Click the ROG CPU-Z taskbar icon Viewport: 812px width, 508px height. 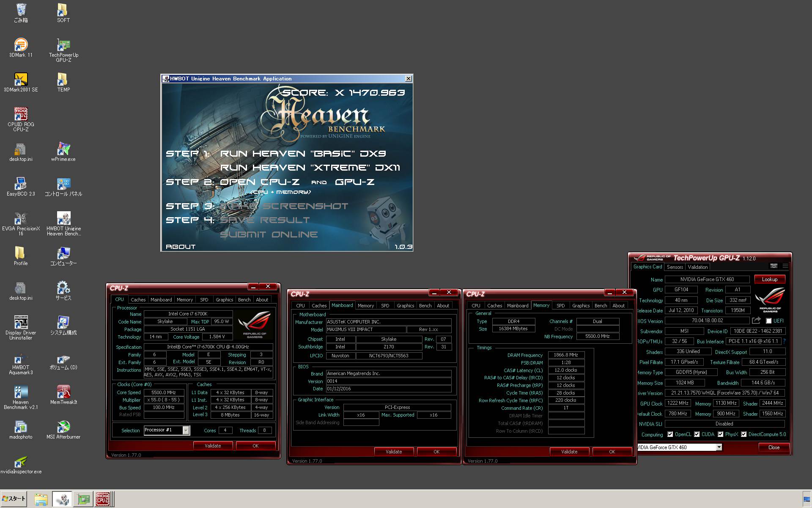[103, 500]
